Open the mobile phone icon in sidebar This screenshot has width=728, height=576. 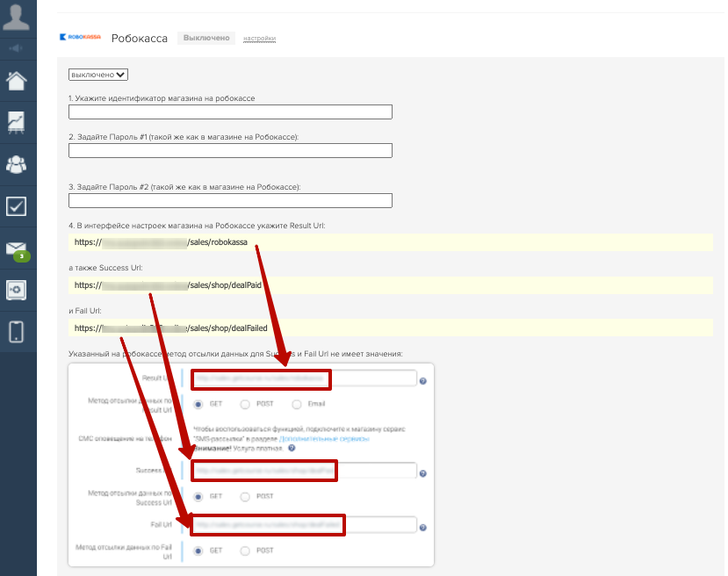tap(18, 331)
